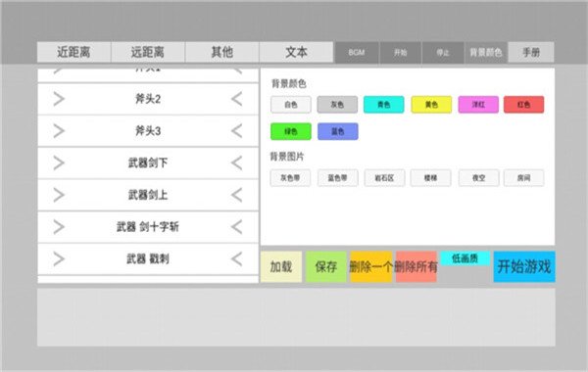
Task: Choose the 洋红 magenta background swatch
Action: click(x=478, y=105)
